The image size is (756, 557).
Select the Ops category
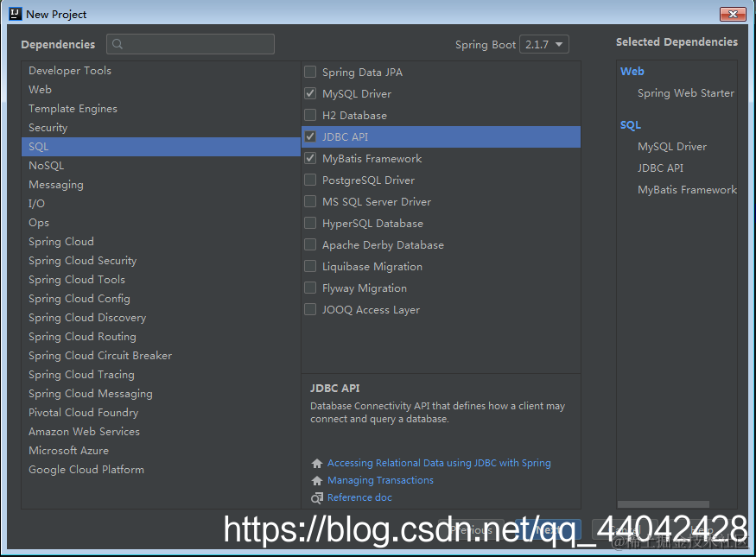(161, 223)
